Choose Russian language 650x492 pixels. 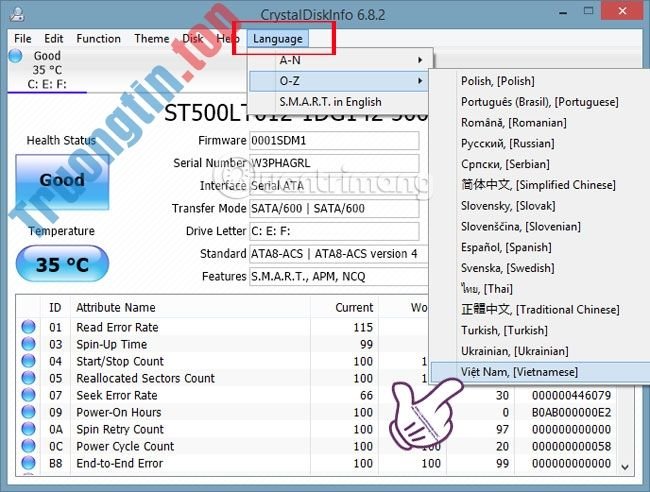coord(507,143)
